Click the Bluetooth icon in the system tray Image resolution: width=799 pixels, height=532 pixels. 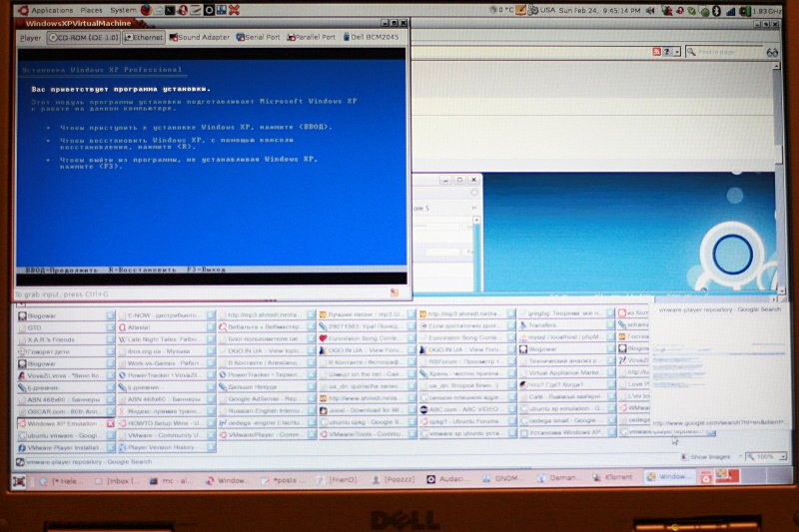click(714, 10)
